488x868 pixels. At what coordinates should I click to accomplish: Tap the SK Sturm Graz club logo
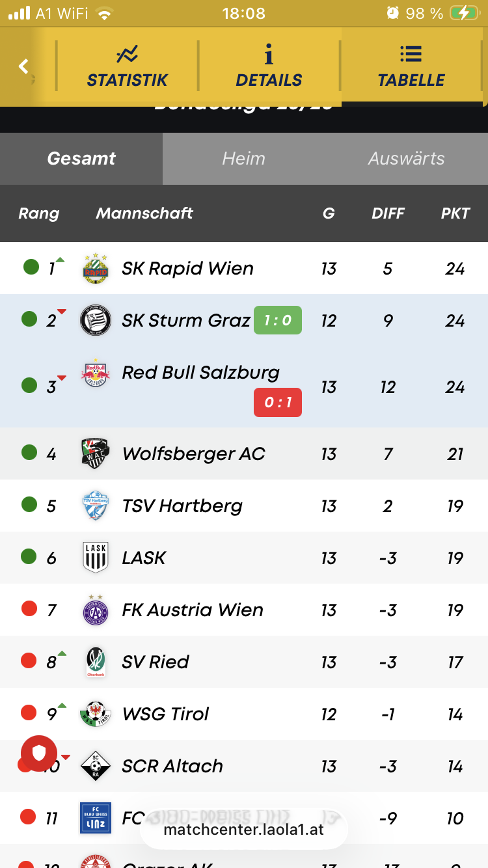tap(96, 320)
